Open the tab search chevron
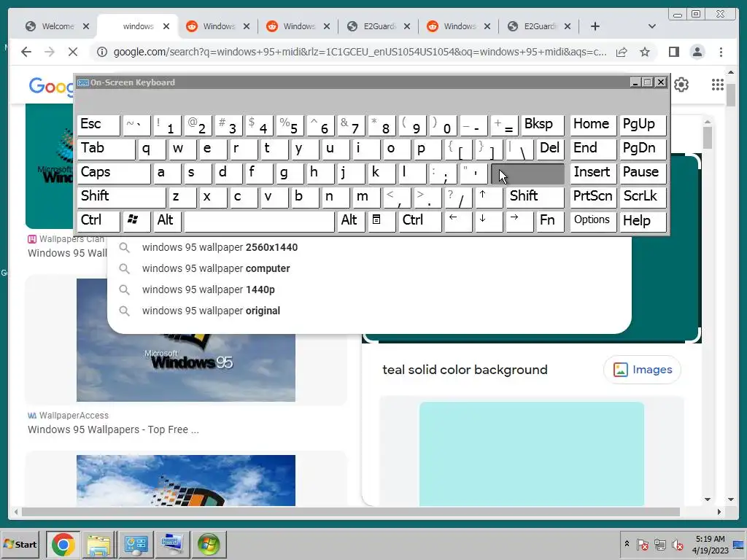The image size is (747, 560). pos(652,26)
